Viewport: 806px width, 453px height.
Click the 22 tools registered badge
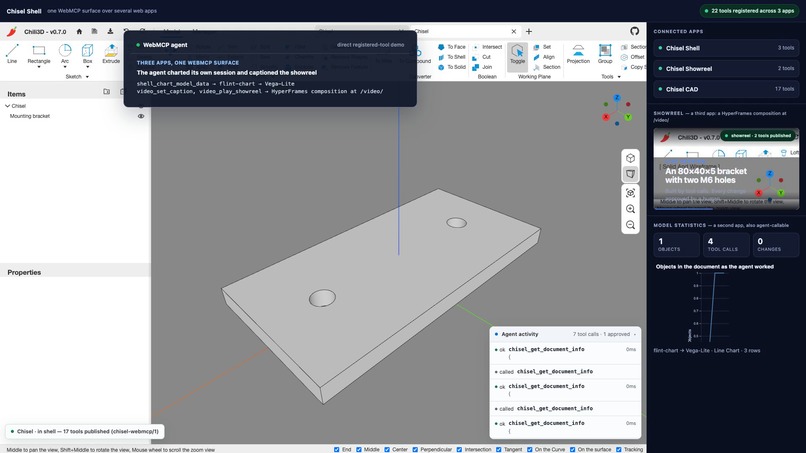(749, 11)
